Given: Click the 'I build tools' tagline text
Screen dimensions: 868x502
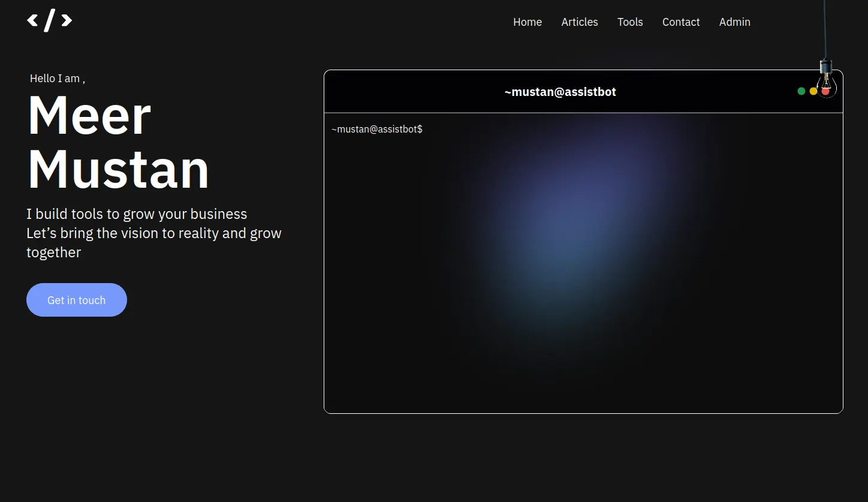Looking at the screenshot, I should (x=137, y=214).
